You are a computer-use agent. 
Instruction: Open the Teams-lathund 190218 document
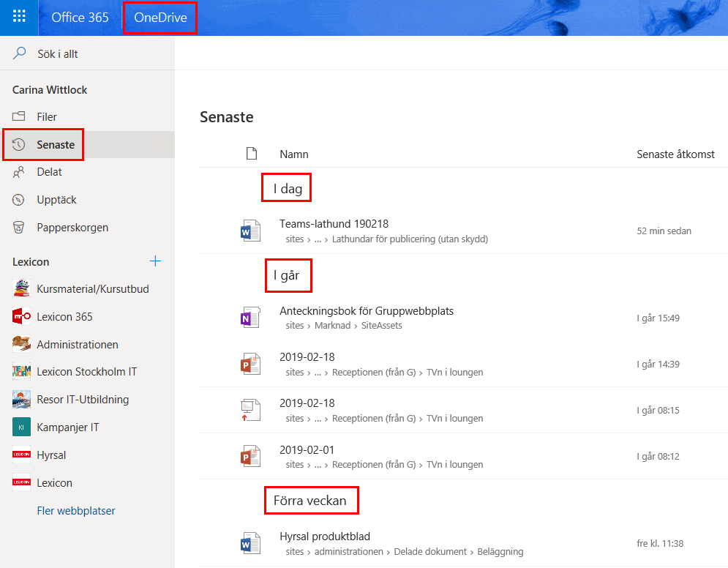(334, 224)
